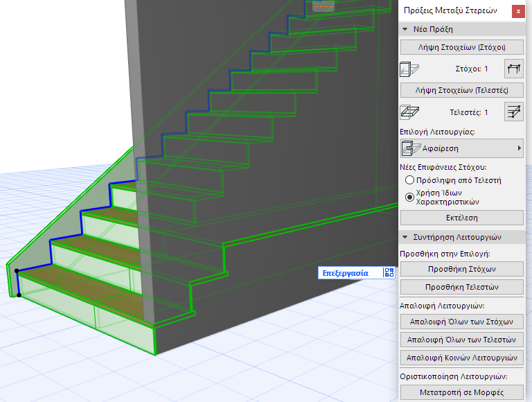Open the Αφαίρεση operation dropdown
Image resolution: width=532 pixels, height=402 pixels.
[462, 148]
